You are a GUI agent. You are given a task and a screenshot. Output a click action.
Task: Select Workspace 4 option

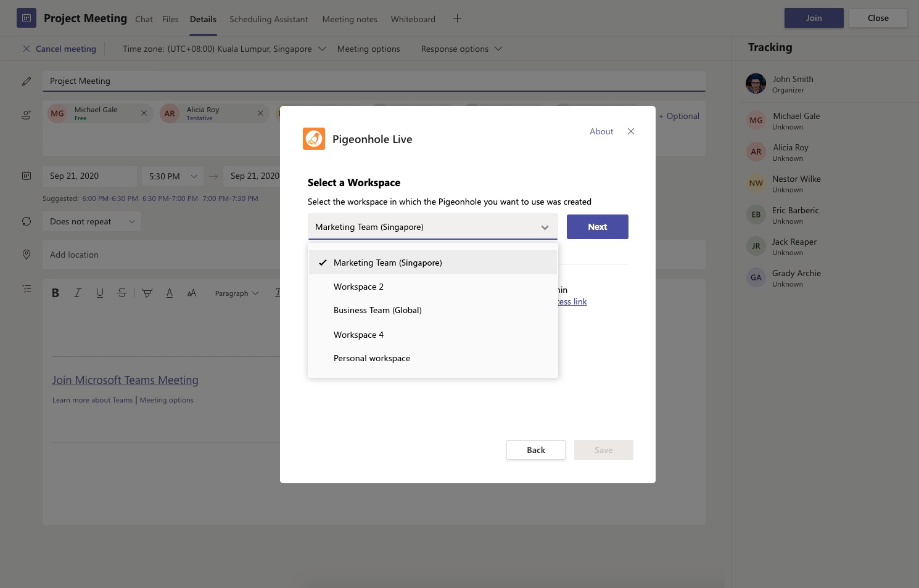pyautogui.click(x=433, y=335)
